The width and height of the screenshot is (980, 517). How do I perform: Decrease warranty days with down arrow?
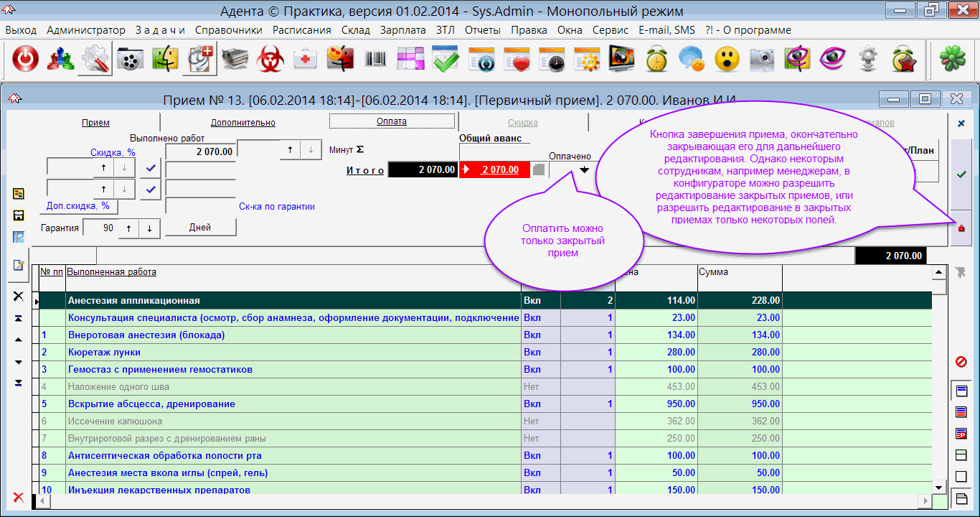coord(149,228)
